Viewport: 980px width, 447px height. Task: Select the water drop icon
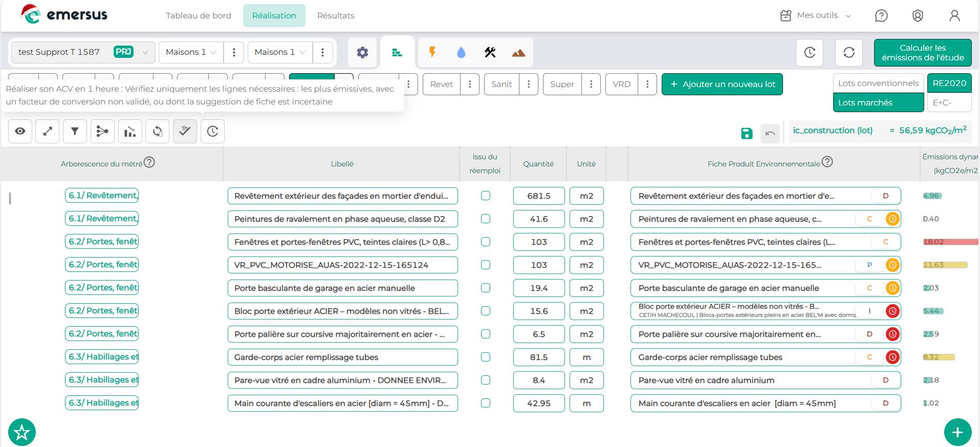click(x=461, y=52)
